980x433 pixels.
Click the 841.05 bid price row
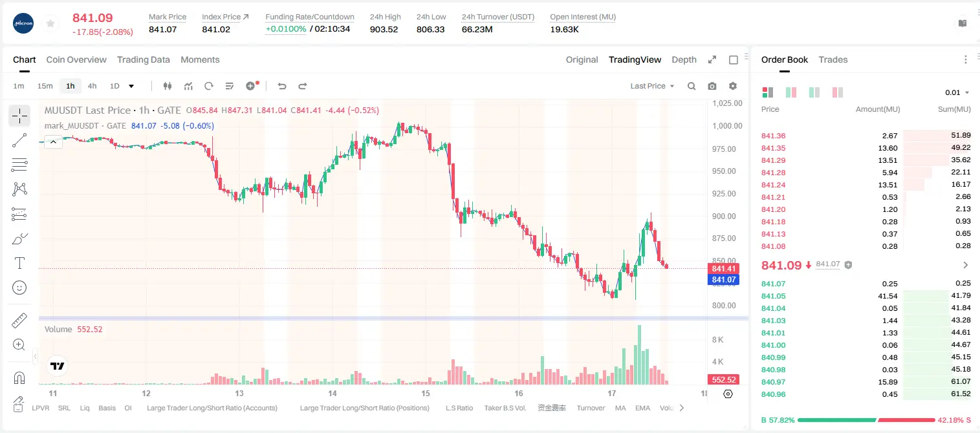866,295
